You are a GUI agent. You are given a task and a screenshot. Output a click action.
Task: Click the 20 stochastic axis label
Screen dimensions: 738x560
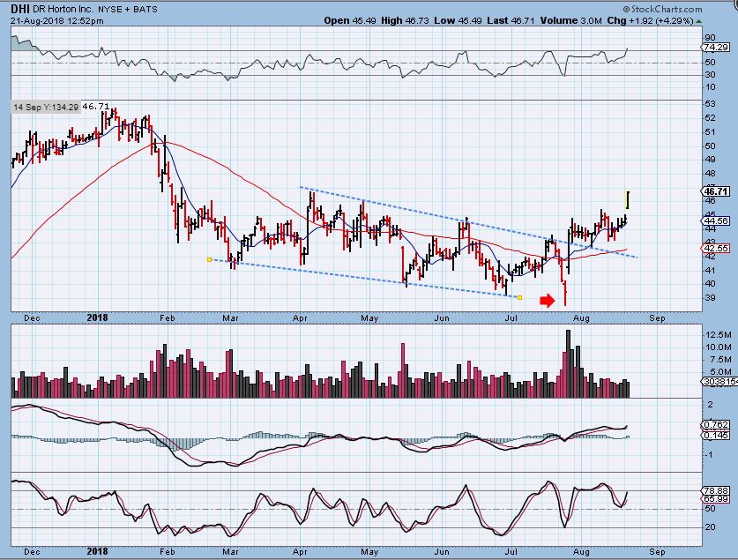pyautogui.click(x=711, y=527)
